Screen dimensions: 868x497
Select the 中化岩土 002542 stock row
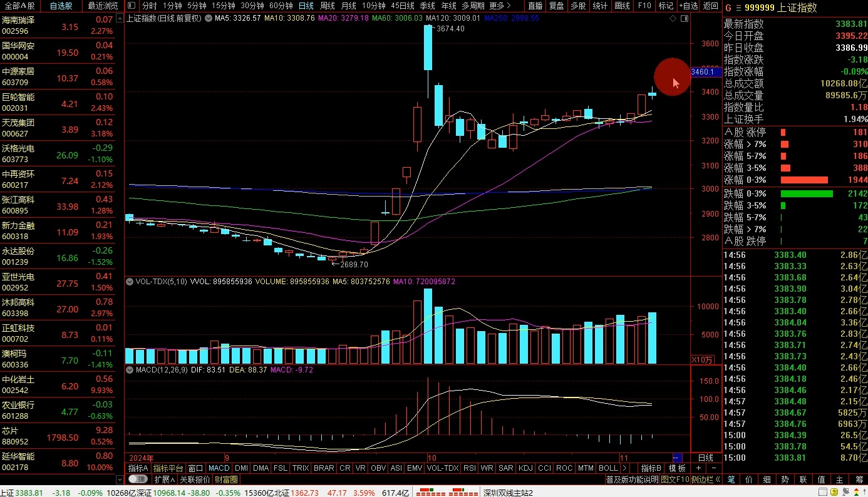pyautogui.click(x=58, y=384)
